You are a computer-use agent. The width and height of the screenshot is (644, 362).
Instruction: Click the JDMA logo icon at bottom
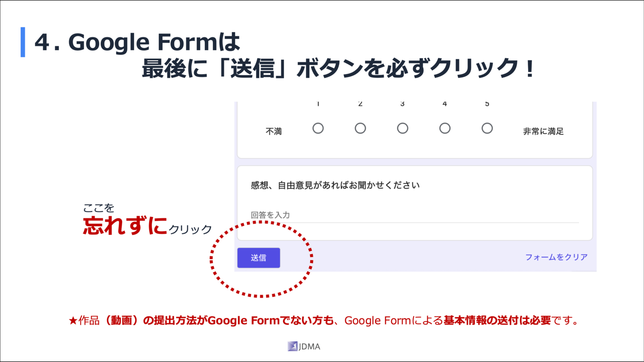292,346
